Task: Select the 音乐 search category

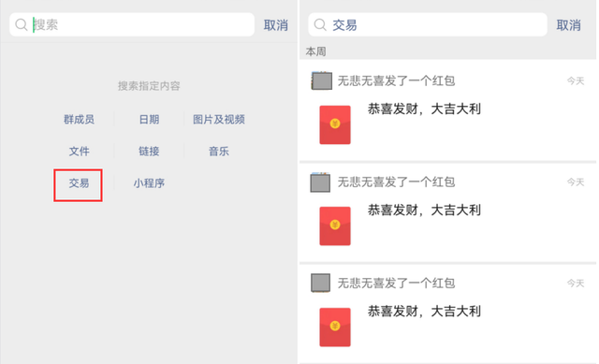Action: click(x=219, y=152)
